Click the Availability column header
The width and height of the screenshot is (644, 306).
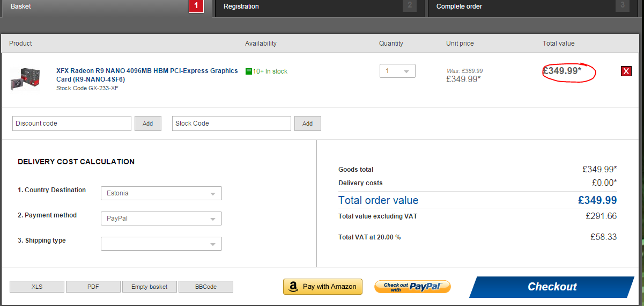(261, 43)
